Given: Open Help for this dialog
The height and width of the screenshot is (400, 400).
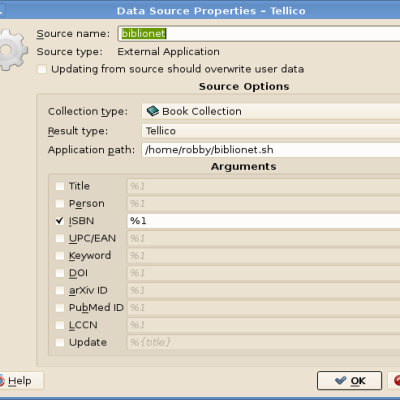Looking at the screenshot, I should pos(21,381).
